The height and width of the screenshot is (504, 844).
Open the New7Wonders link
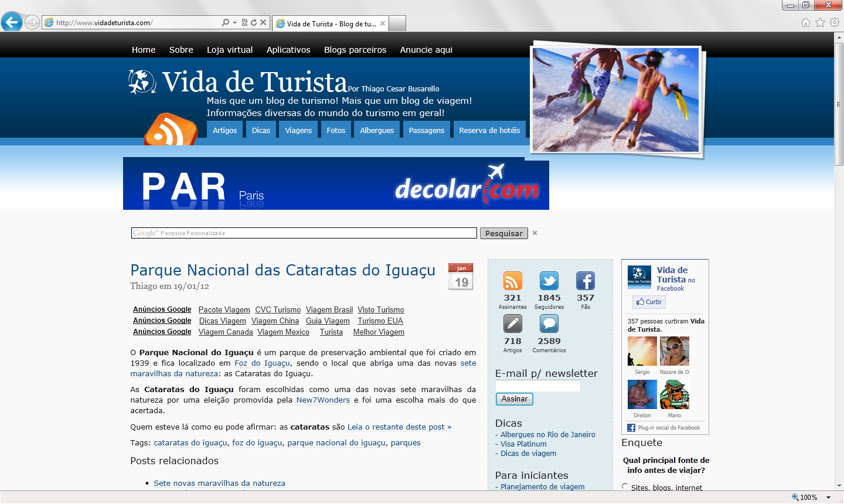323,400
